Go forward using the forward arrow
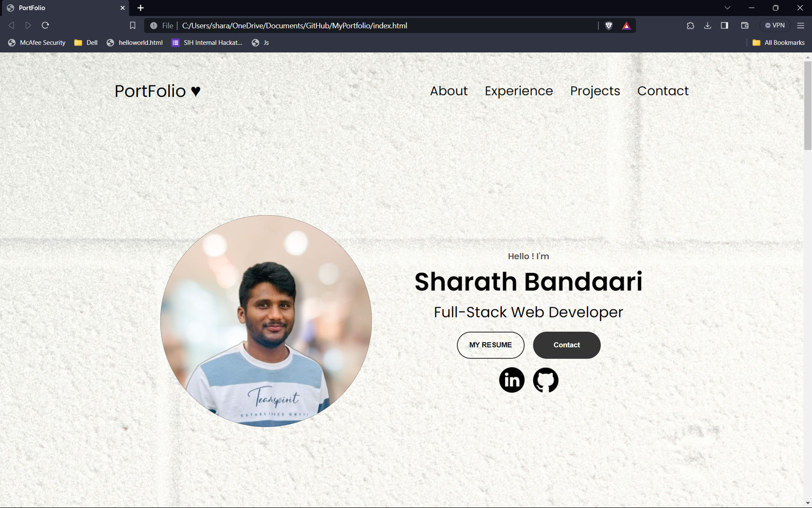This screenshot has height=508, width=812. coord(28,26)
